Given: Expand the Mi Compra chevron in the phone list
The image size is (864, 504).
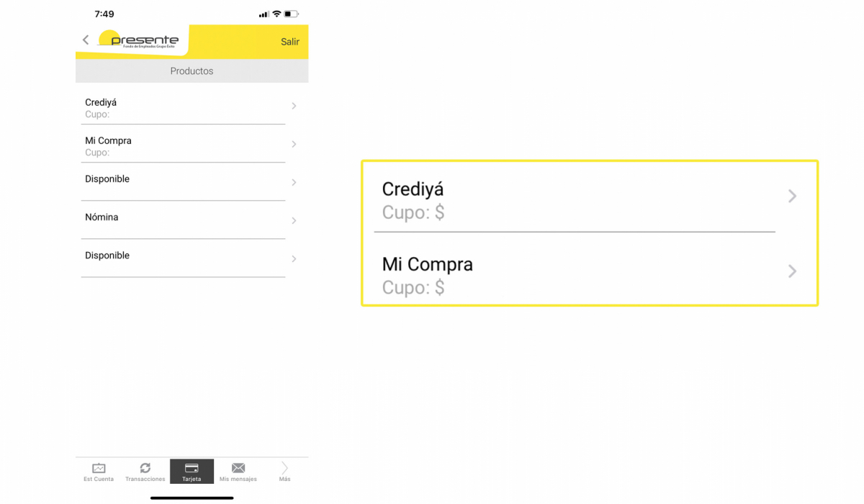Looking at the screenshot, I should click(x=294, y=144).
